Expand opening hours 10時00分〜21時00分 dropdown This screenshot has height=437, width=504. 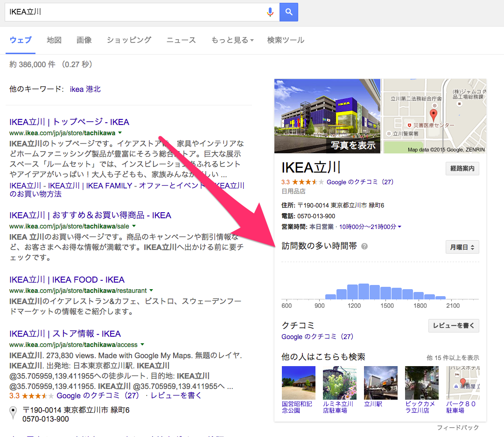point(370,227)
